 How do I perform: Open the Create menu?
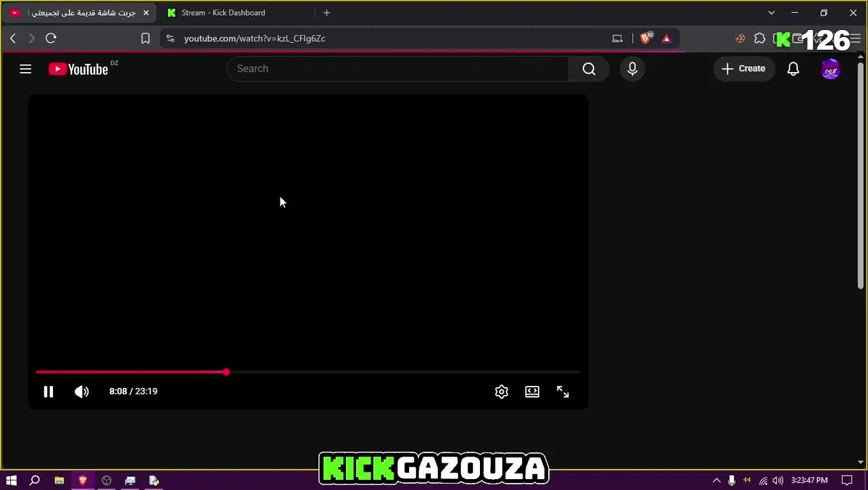point(743,69)
